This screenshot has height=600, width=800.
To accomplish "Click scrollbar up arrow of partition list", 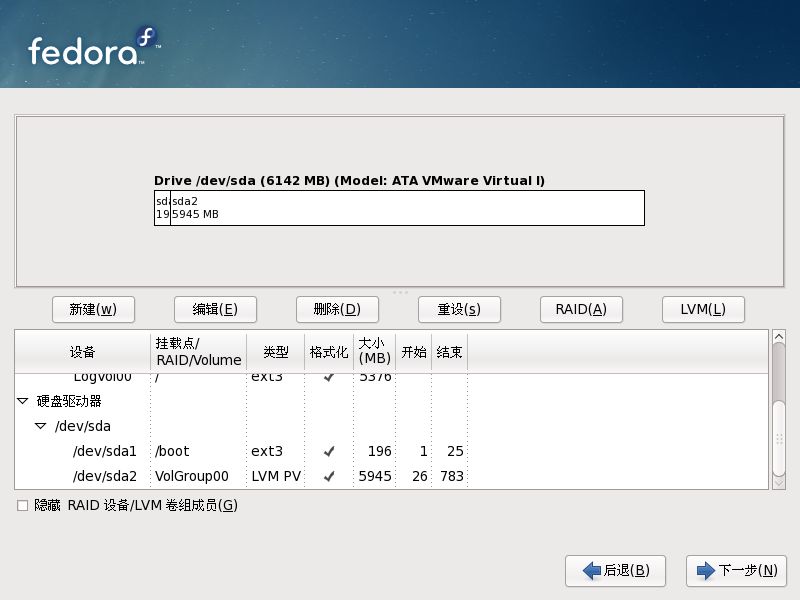I will [779, 337].
